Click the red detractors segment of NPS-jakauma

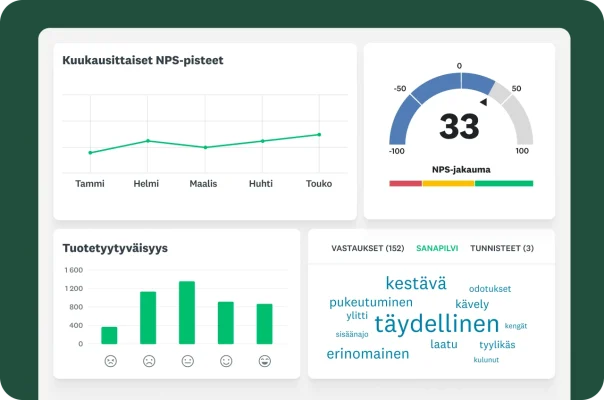(406, 183)
